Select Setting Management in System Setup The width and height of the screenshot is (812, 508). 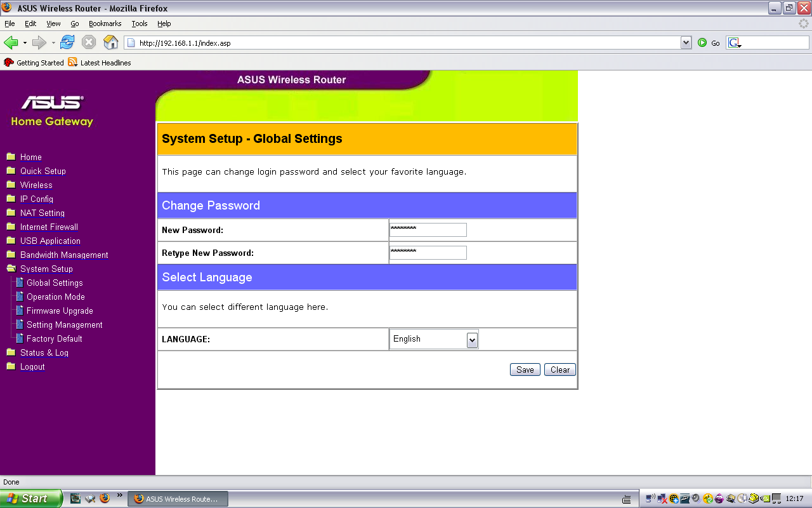point(65,324)
